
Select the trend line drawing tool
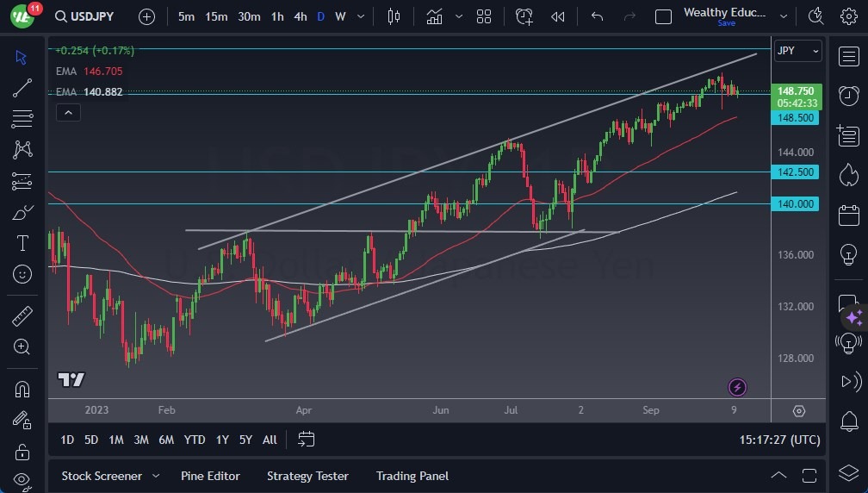click(x=22, y=87)
